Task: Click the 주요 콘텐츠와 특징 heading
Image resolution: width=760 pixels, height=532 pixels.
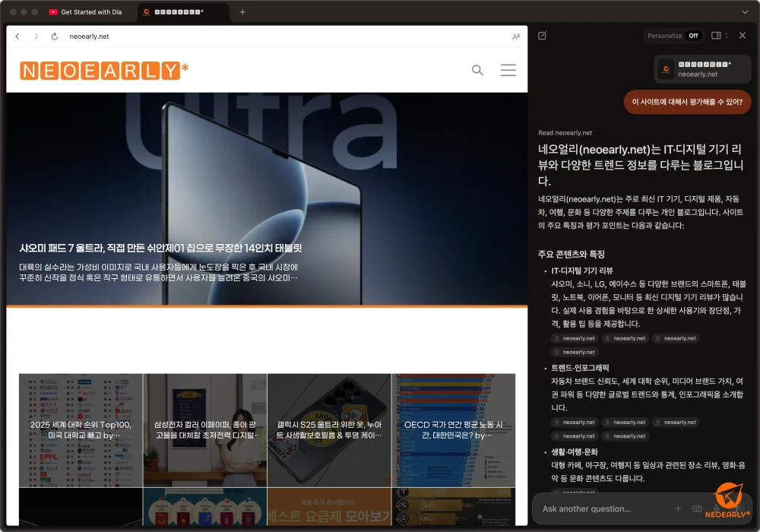Action: coord(571,255)
